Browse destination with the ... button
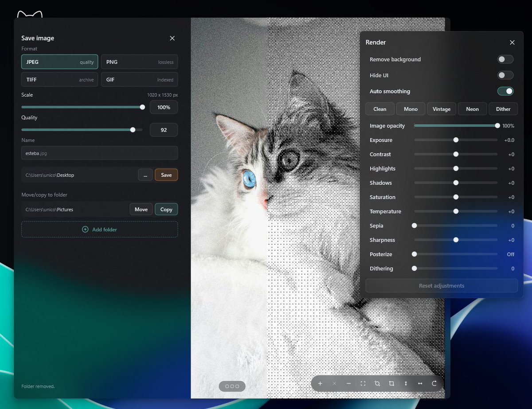The height and width of the screenshot is (409, 532). click(145, 175)
